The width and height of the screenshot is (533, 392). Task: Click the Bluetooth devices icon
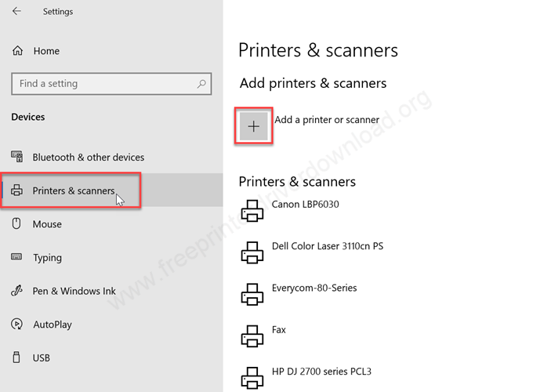coord(17,157)
